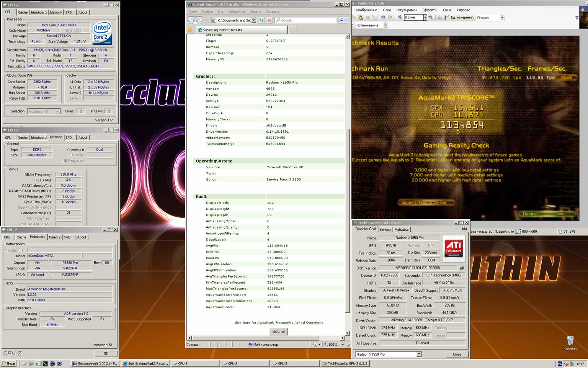This screenshot has height=368, width=588.
Task: Open the Слои menu in Paint.NET
Action: pyautogui.click(x=387, y=10)
